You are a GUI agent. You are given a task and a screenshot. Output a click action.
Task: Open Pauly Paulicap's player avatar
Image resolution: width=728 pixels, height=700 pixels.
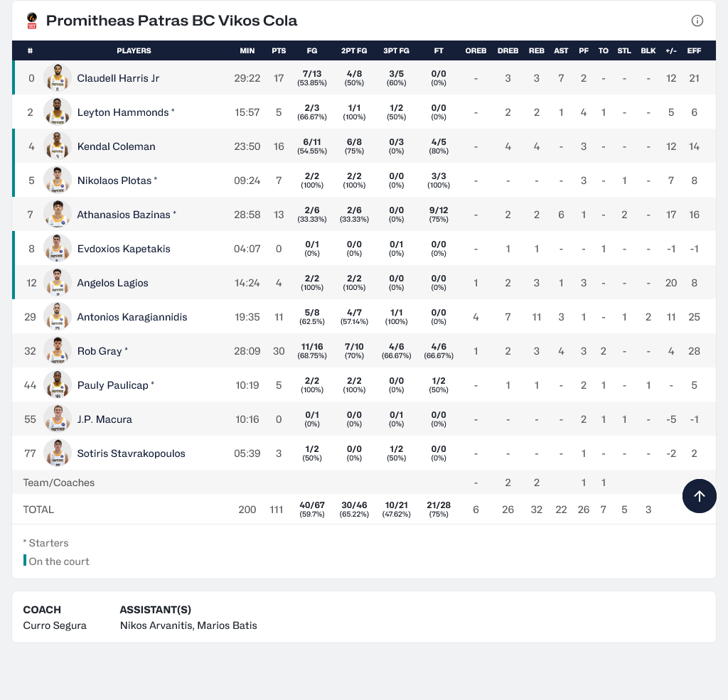pyautogui.click(x=58, y=385)
